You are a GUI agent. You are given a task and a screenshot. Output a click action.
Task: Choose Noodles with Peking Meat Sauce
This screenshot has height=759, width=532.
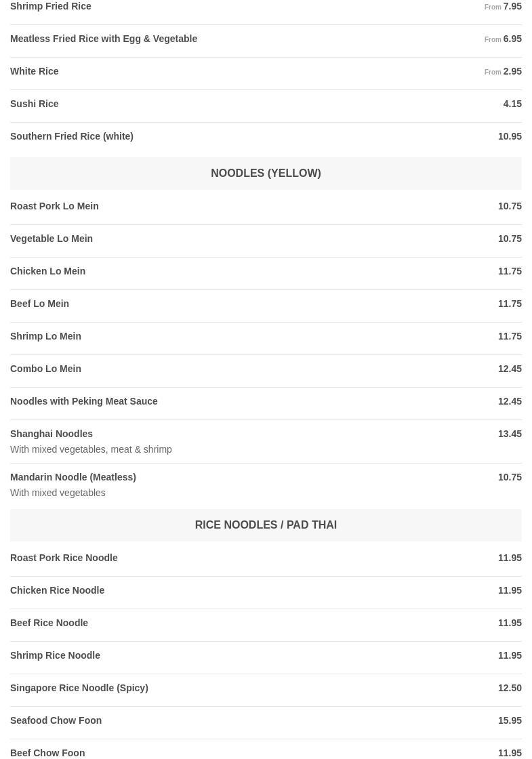click(x=84, y=402)
